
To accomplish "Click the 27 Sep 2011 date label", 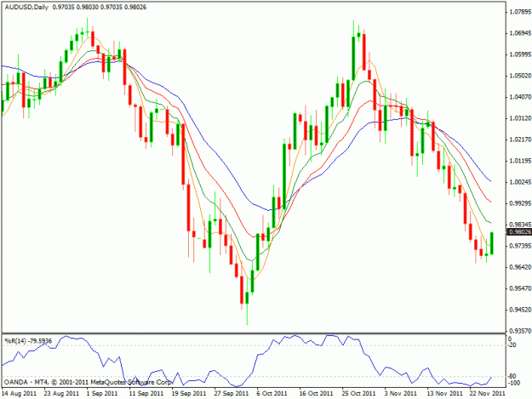I will coord(231,394).
